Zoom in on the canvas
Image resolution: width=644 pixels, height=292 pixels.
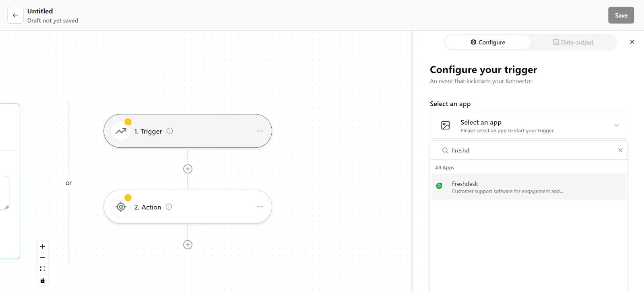click(43, 246)
